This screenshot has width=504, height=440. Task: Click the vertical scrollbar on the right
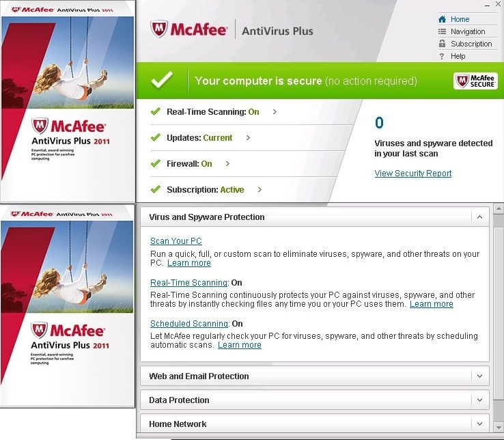tap(498, 307)
